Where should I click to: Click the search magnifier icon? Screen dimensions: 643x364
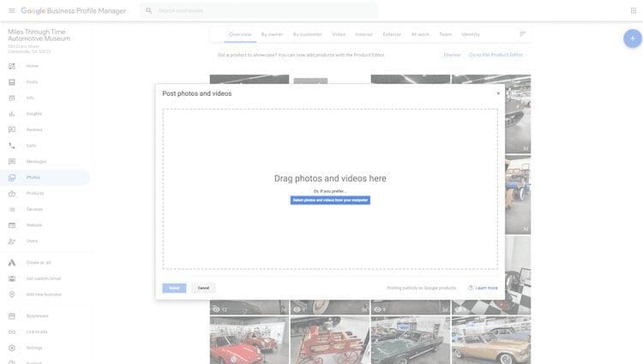pos(149,10)
